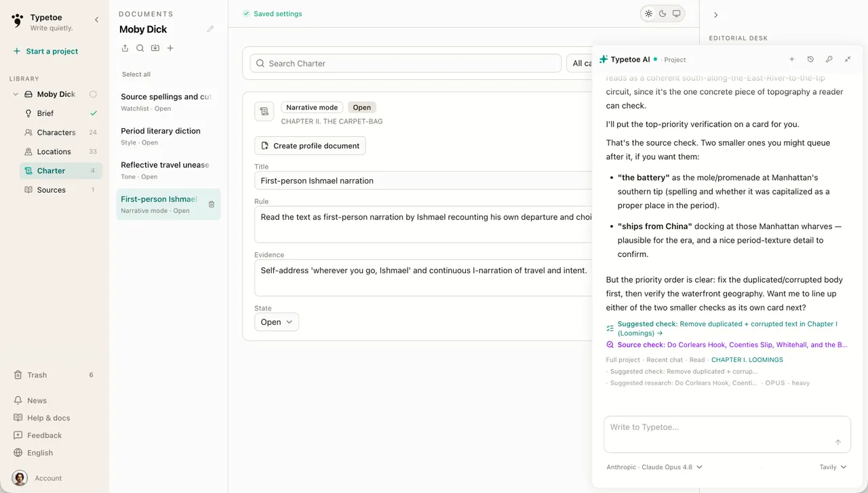Open the Sources section
The height and width of the screenshot is (493, 868).
(x=60, y=190)
